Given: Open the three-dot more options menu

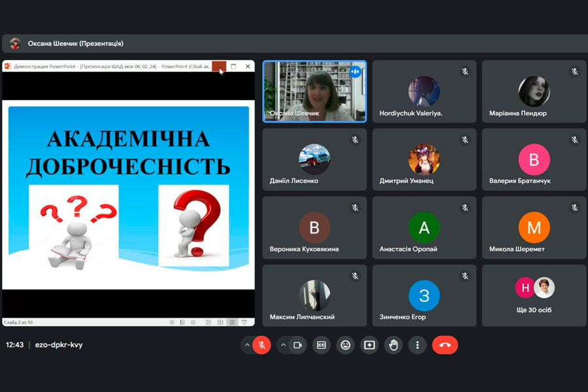Looking at the screenshot, I should tap(417, 345).
